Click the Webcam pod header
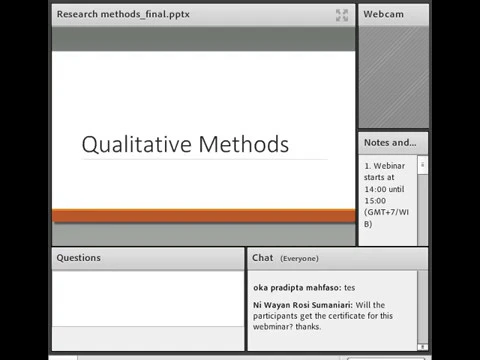480x360 pixels. [x=393, y=15]
